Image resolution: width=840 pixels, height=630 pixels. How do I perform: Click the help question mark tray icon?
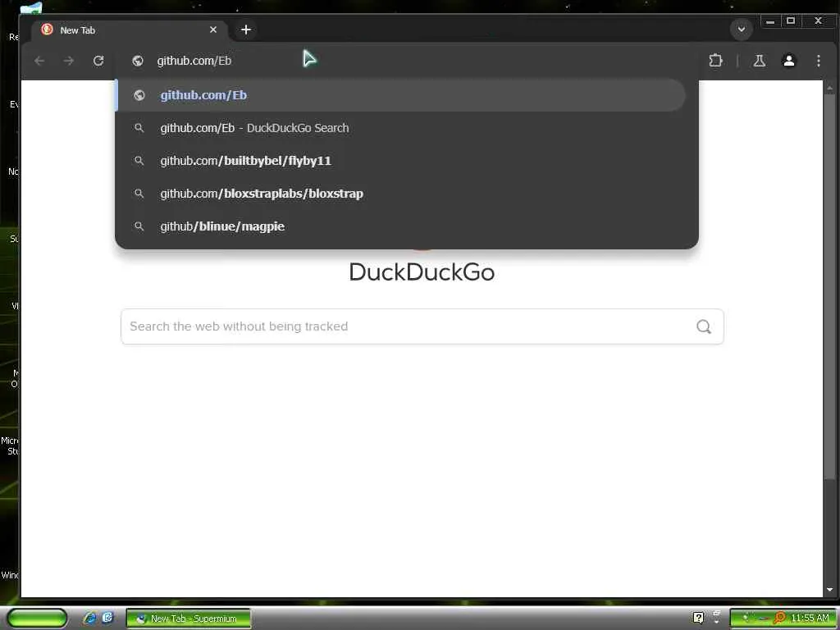698,618
